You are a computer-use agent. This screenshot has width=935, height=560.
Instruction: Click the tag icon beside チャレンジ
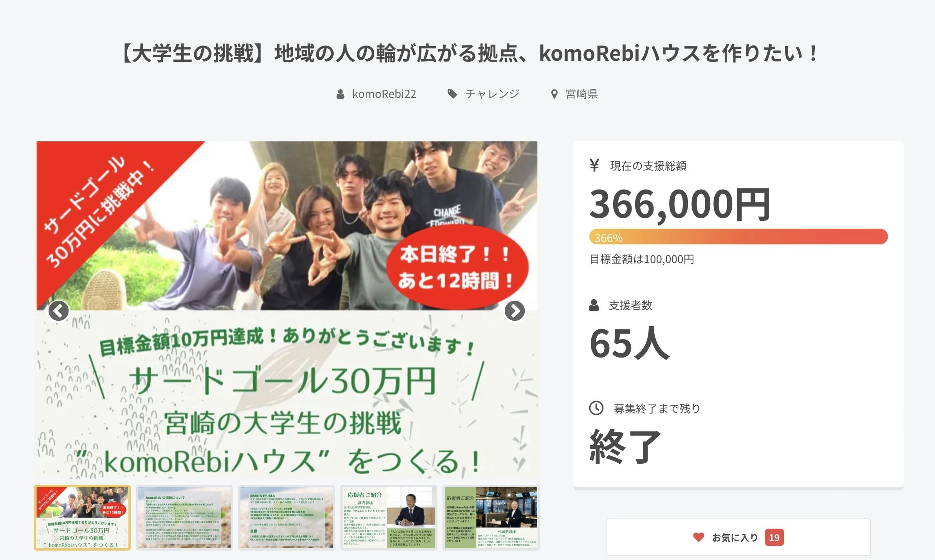click(x=452, y=94)
